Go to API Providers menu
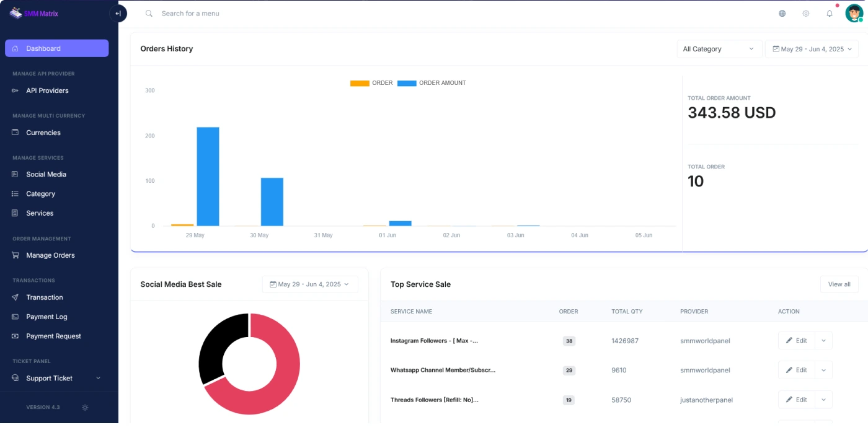868x430 pixels. [47, 90]
